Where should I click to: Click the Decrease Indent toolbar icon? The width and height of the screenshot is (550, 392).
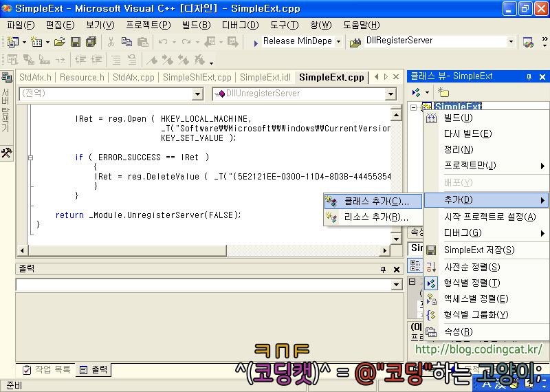pos(80,60)
